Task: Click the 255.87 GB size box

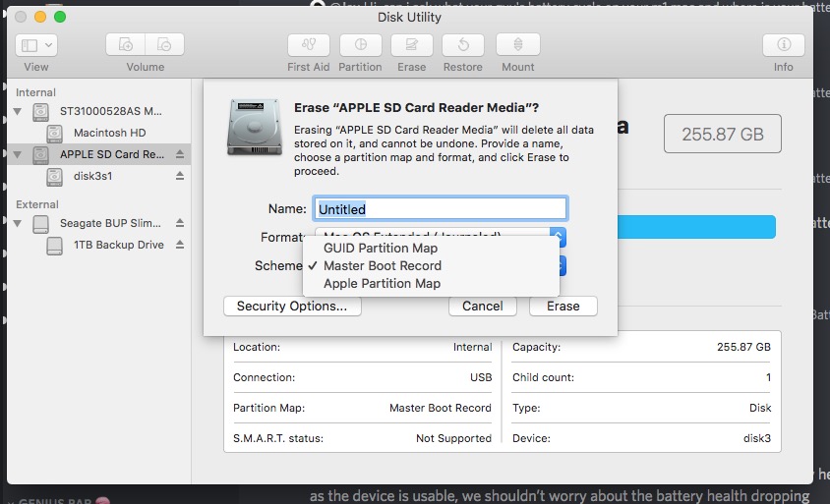Action: [x=723, y=134]
